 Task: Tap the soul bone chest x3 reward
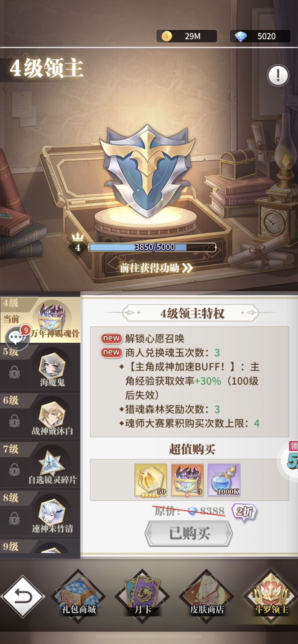point(187,480)
